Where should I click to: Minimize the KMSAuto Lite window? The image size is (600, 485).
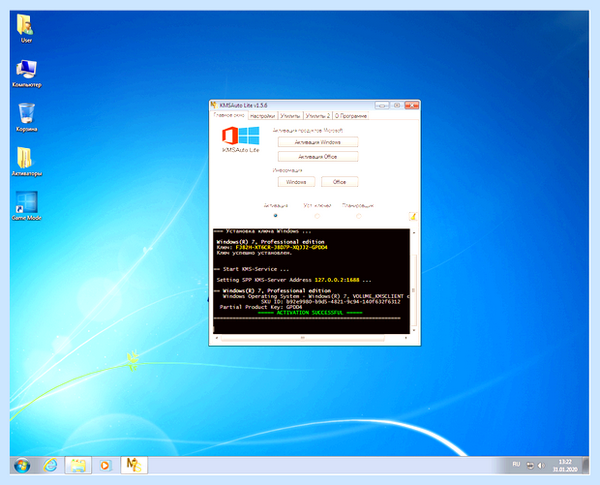382,105
